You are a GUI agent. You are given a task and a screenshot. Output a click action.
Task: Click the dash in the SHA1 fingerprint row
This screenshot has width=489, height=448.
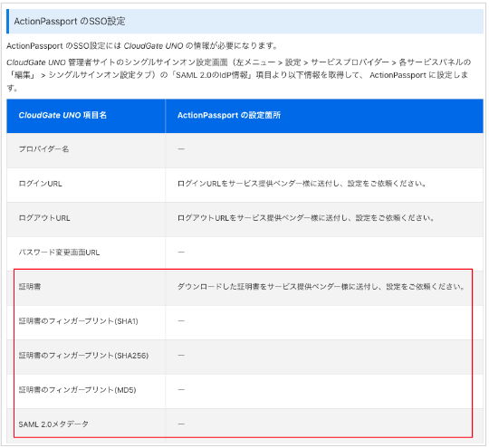tap(181, 320)
